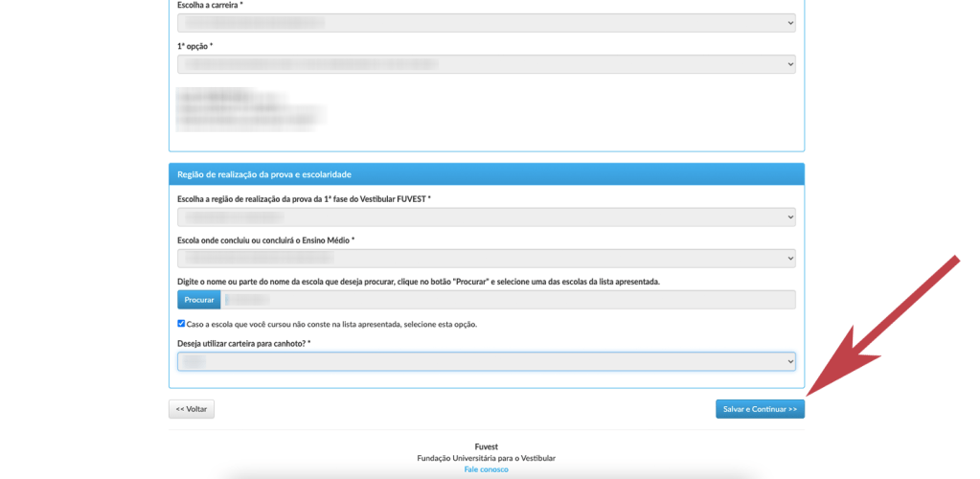
Task: Click the 'Deseja utilizar carteira para canhoto?' label
Action: click(244, 344)
